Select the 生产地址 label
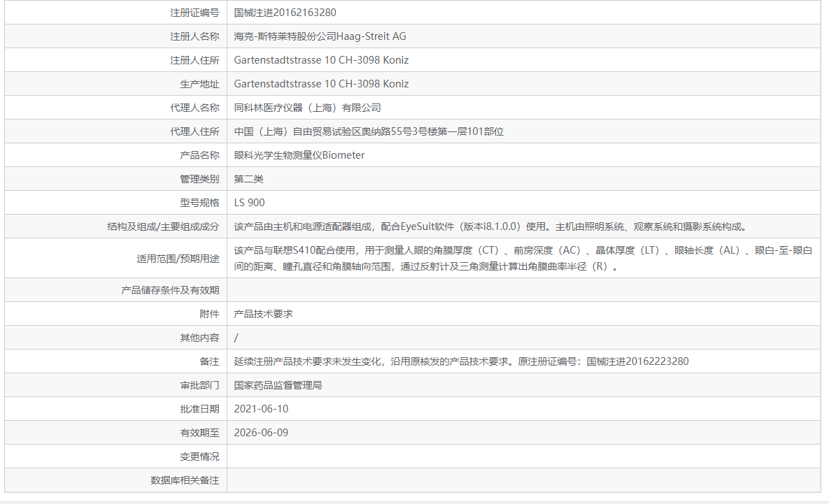Screen dimensions: 829x504 [199, 84]
